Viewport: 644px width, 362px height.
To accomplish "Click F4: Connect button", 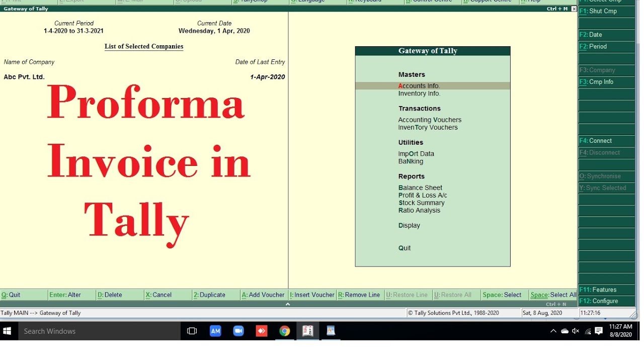I will click(x=606, y=141).
